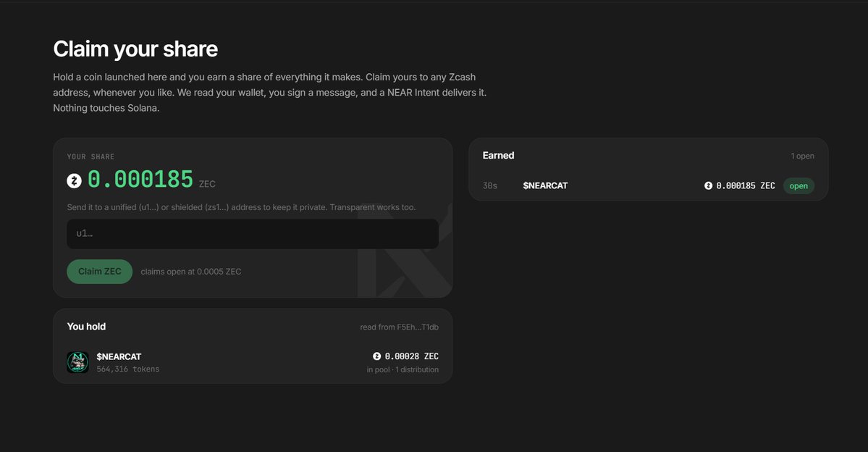Image resolution: width=868 pixels, height=452 pixels.
Task: Click the NEAR watermark logo in the share card
Action: tap(405, 252)
